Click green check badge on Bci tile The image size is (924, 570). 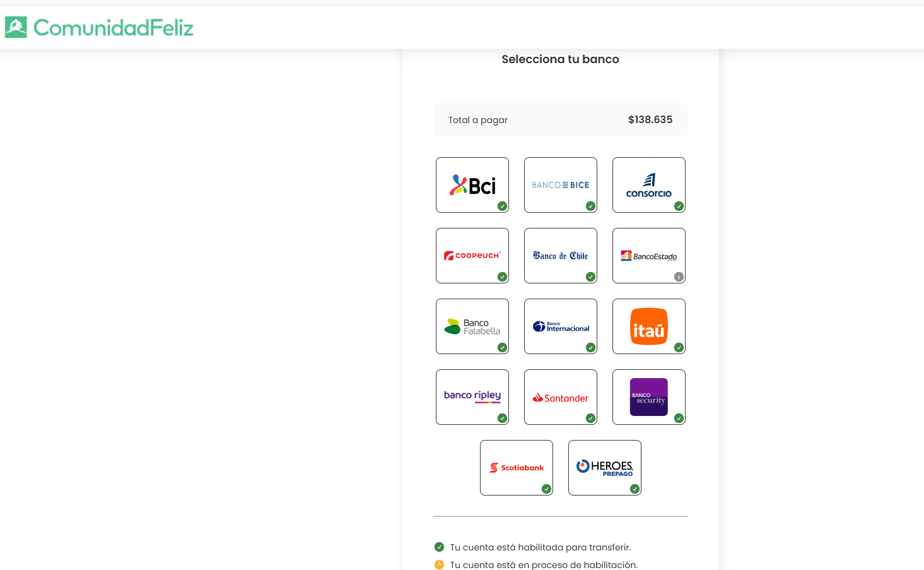[x=502, y=206]
